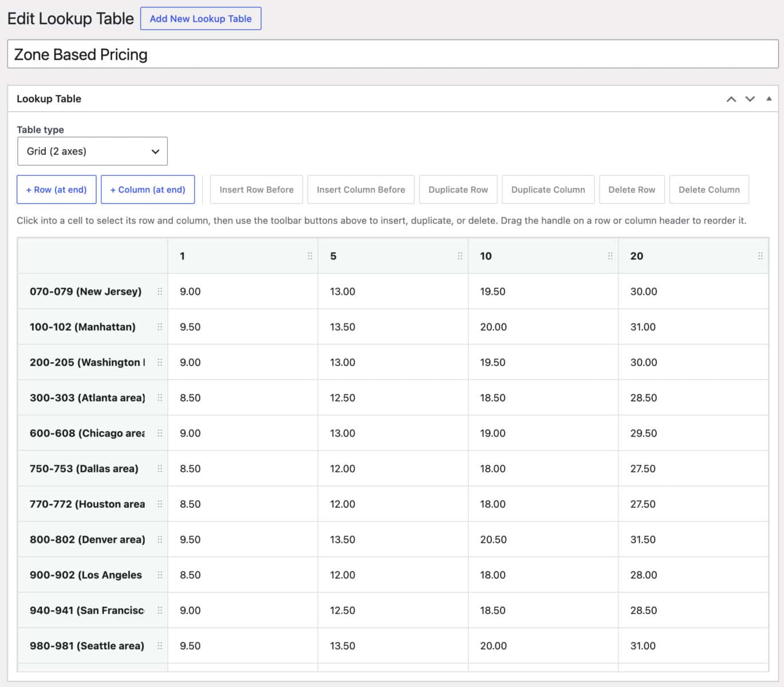Open the Table type dropdown
The height and width of the screenshot is (687, 784).
point(92,151)
